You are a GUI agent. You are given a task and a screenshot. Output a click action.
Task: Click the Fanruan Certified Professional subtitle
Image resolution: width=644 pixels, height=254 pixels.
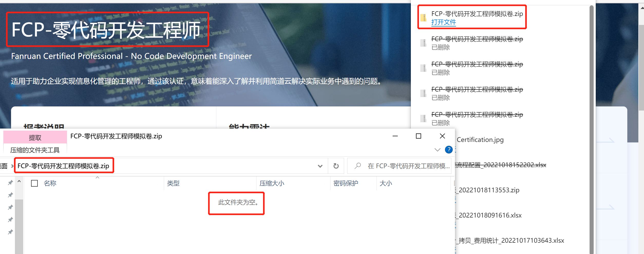(x=131, y=56)
